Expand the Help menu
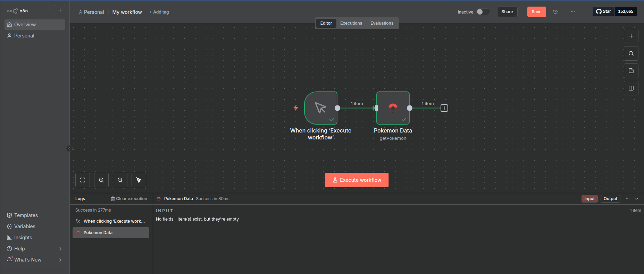 (35, 249)
